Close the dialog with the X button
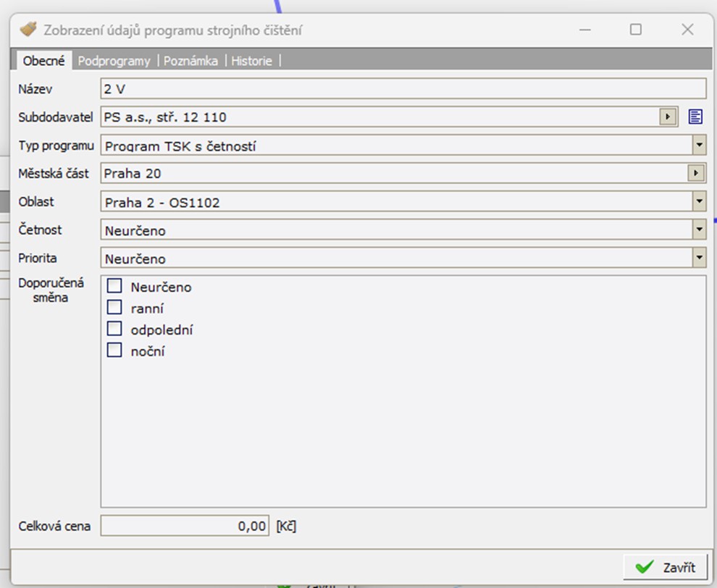This screenshot has width=717, height=588. click(687, 30)
